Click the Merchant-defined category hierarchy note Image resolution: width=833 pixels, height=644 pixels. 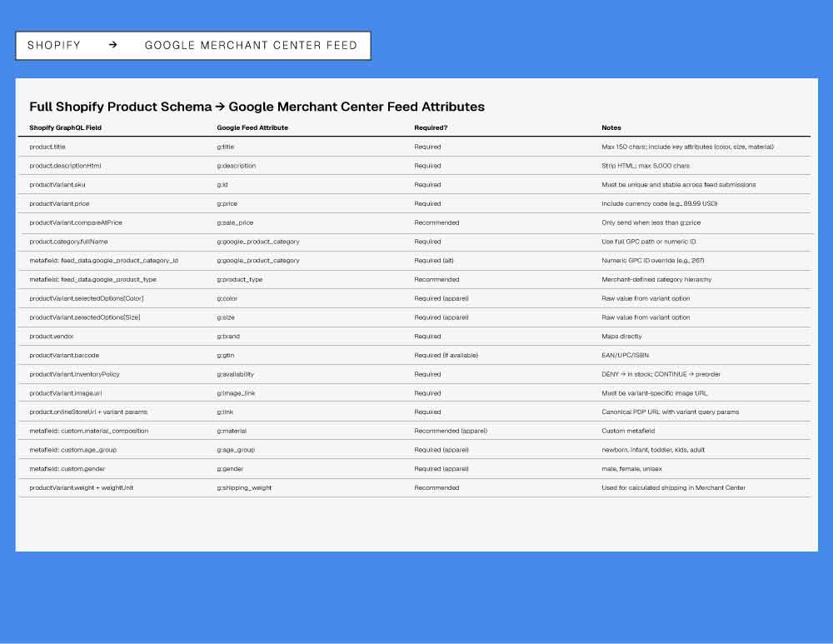pos(656,279)
